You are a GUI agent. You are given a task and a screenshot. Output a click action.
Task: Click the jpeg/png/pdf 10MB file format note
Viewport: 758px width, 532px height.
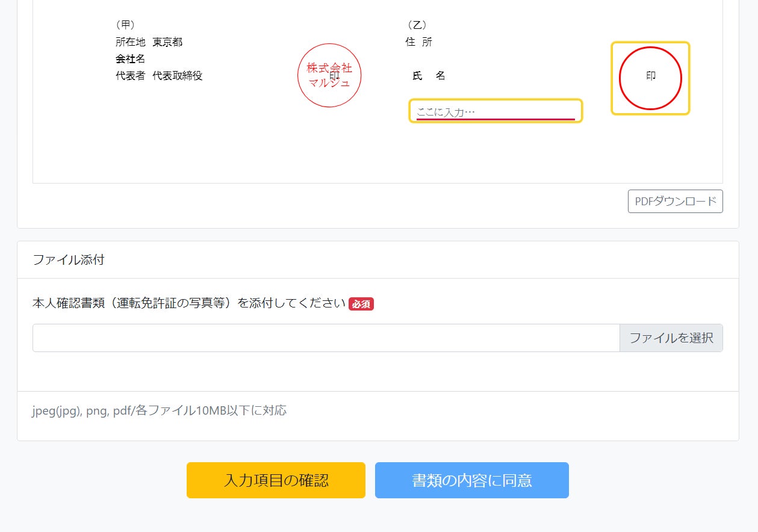click(x=160, y=411)
